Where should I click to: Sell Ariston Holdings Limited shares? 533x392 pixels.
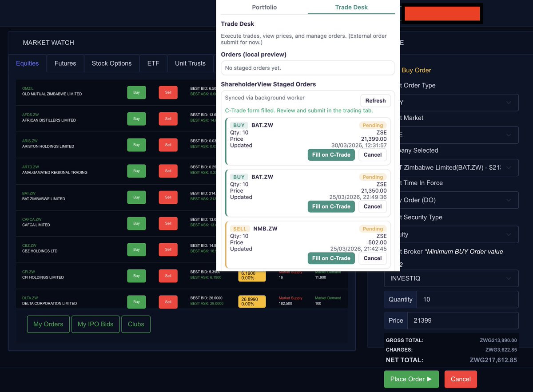click(168, 145)
